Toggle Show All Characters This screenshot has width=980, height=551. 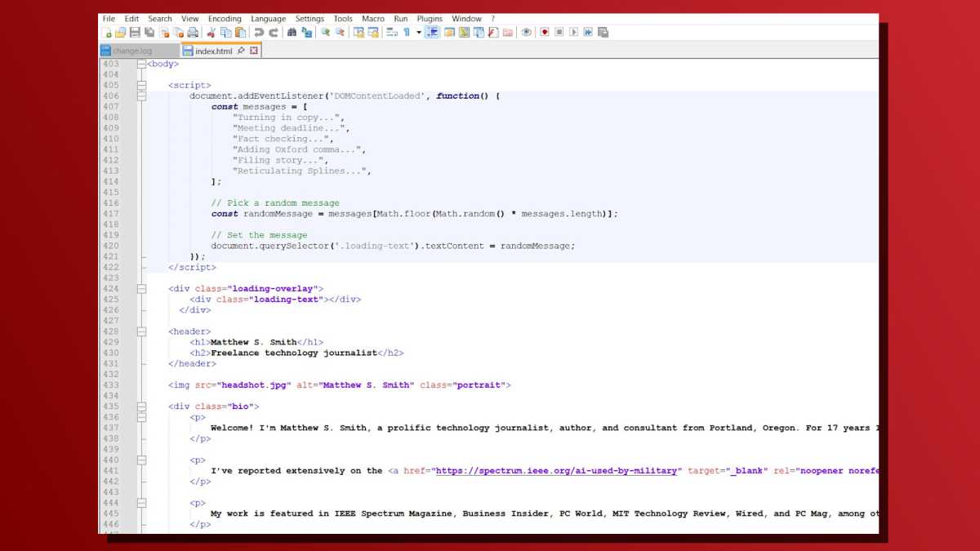406,33
